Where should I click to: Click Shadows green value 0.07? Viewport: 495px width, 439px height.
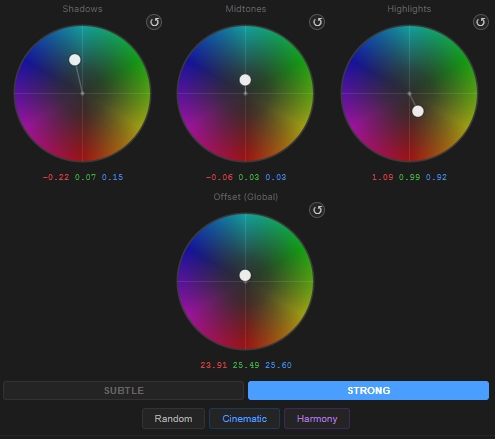[85, 177]
